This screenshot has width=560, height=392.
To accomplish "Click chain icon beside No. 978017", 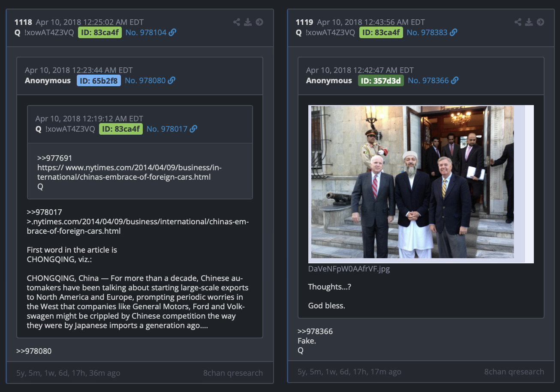I will pos(193,129).
